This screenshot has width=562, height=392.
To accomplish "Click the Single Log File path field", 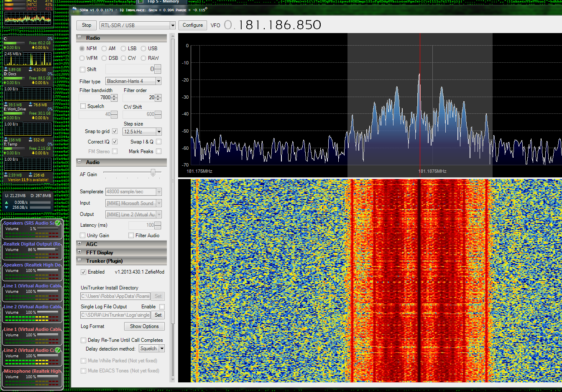I will (115, 315).
